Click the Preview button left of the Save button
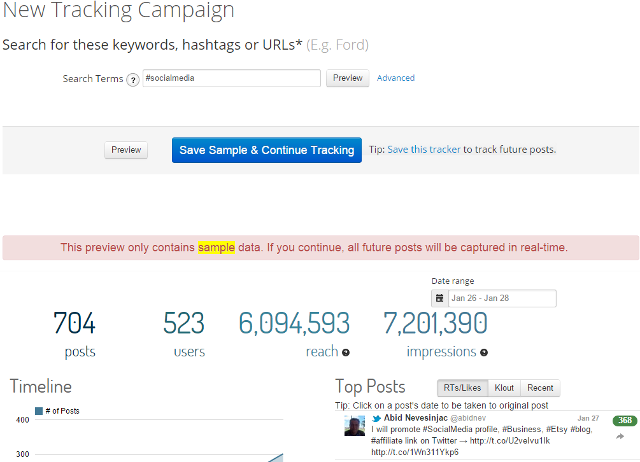640x462 pixels. click(x=126, y=150)
